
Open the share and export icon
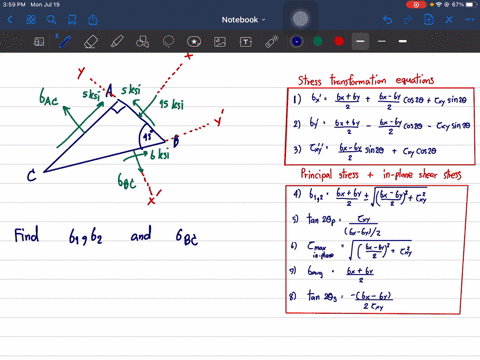point(93,20)
